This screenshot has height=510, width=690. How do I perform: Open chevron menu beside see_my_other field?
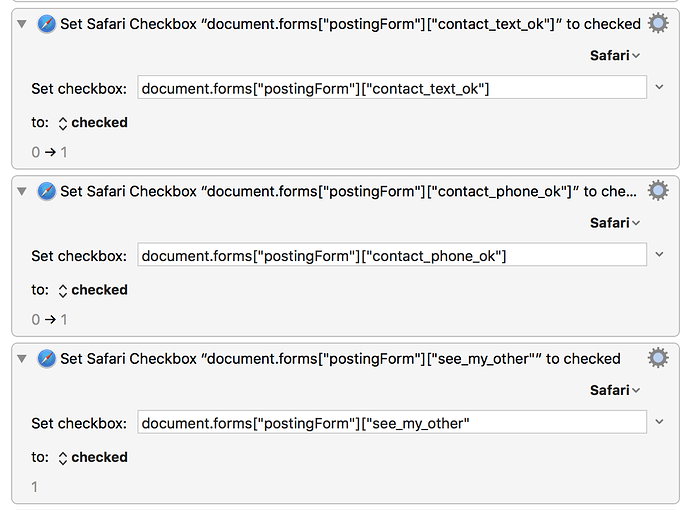tap(659, 422)
